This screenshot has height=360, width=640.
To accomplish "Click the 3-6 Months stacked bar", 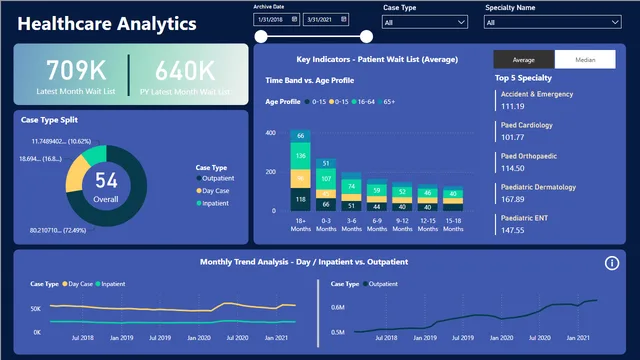I will click(351, 191).
